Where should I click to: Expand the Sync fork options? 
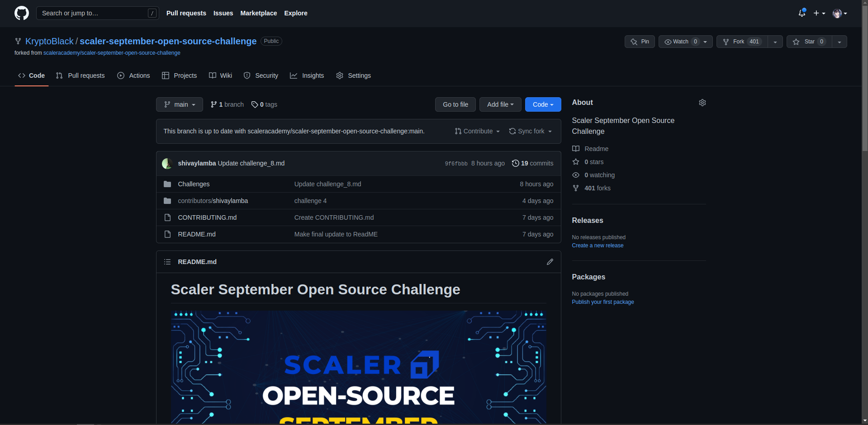point(530,131)
